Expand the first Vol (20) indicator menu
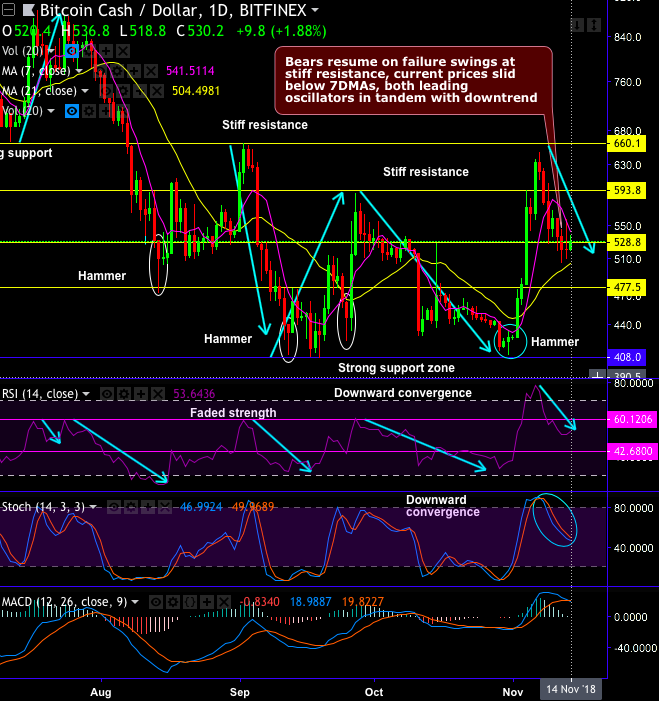This screenshot has height=701, width=659. coord(51,51)
